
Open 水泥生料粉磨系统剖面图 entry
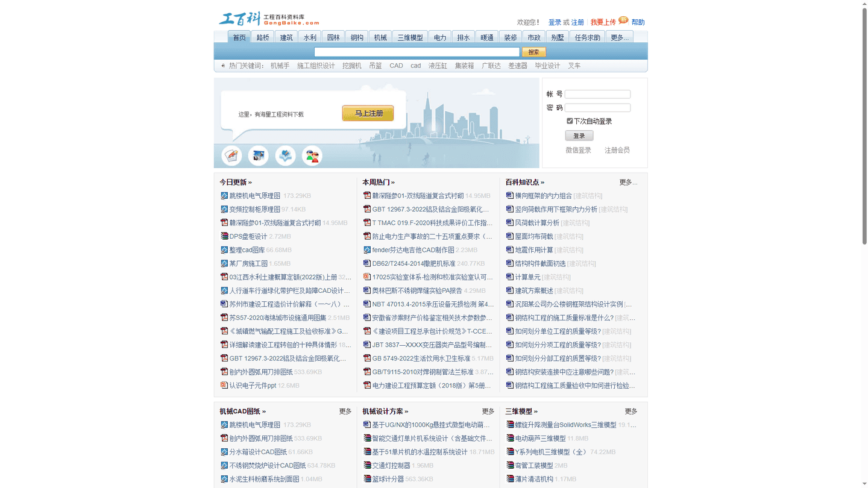point(265,479)
